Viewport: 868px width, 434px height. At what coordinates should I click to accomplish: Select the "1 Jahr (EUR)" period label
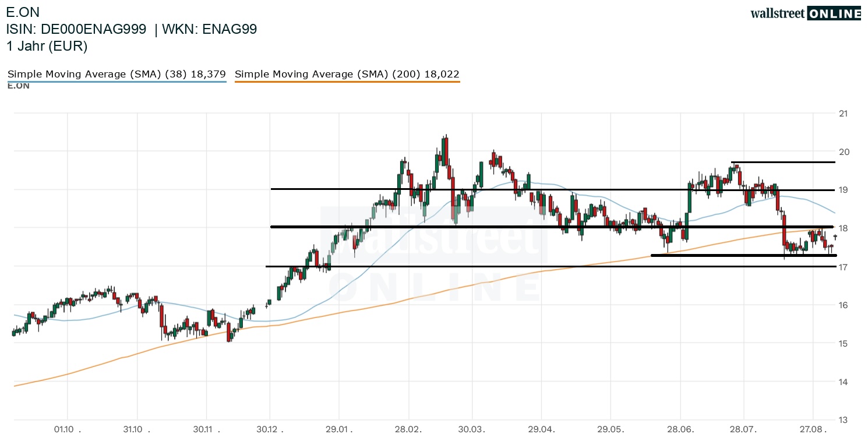click(47, 46)
